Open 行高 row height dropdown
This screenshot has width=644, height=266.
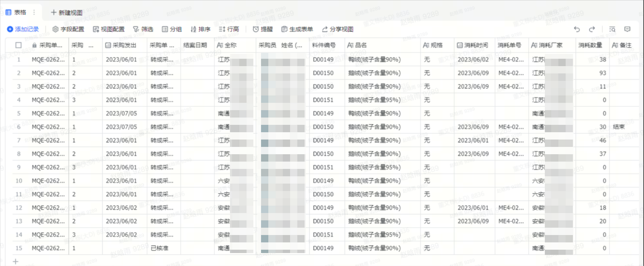pos(229,29)
